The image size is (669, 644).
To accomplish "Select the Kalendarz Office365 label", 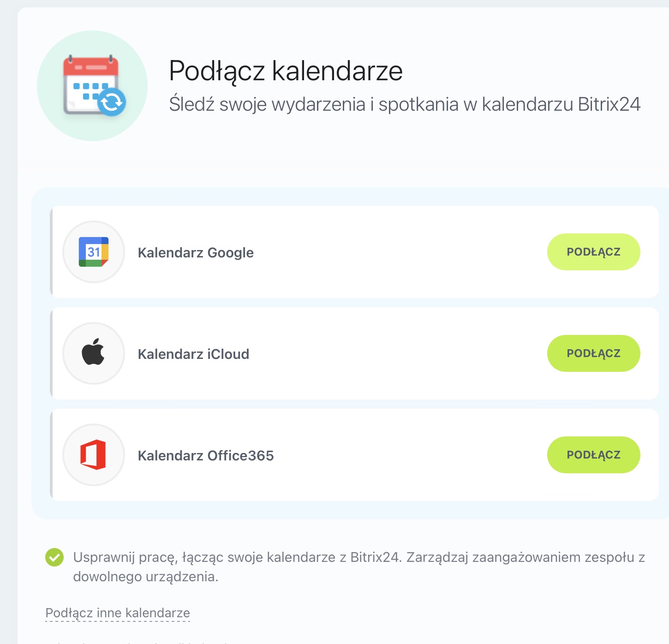I will pos(206,456).
